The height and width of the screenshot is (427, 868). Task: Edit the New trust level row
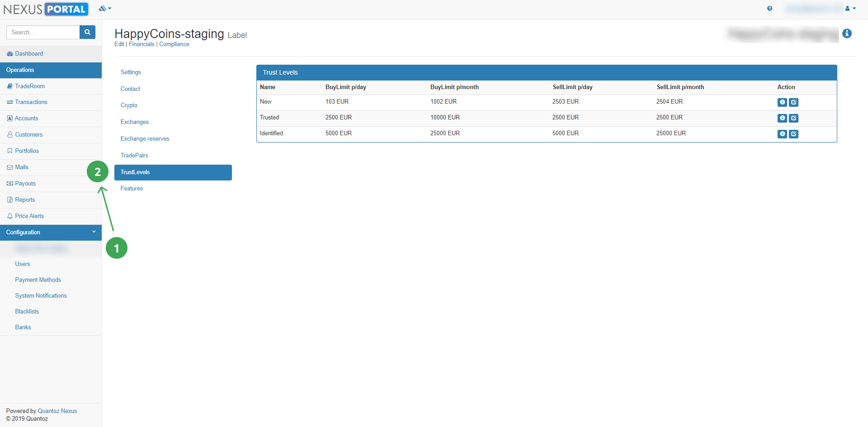coord(793,102)
